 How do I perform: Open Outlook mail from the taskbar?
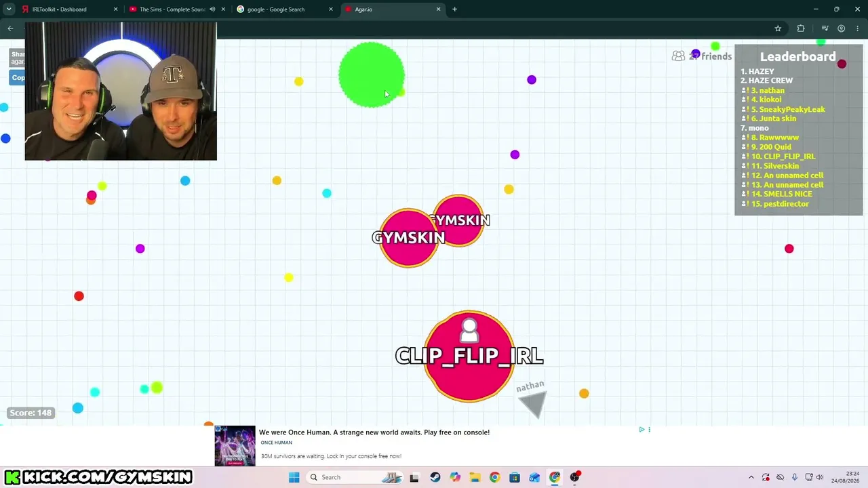point(534,477)
